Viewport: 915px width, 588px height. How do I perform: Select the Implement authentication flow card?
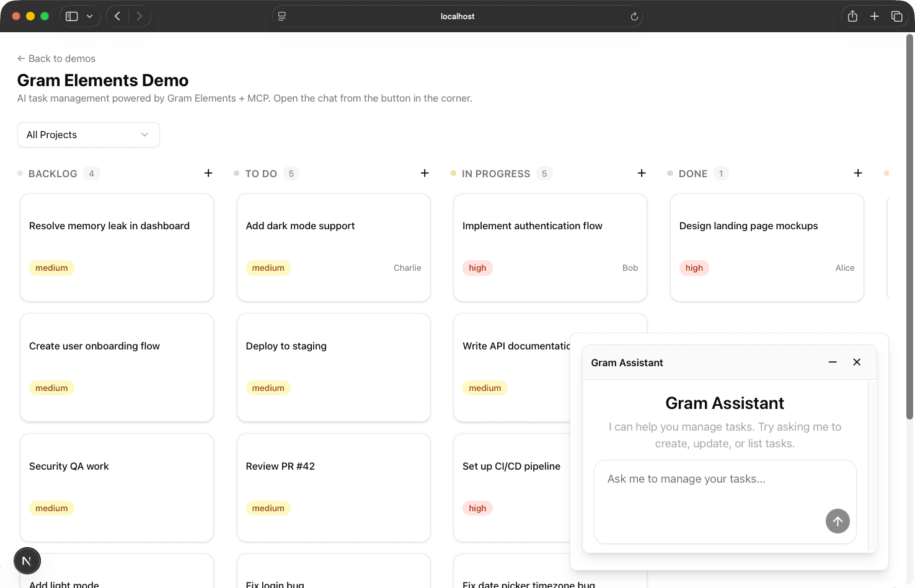tap(550, 248)
